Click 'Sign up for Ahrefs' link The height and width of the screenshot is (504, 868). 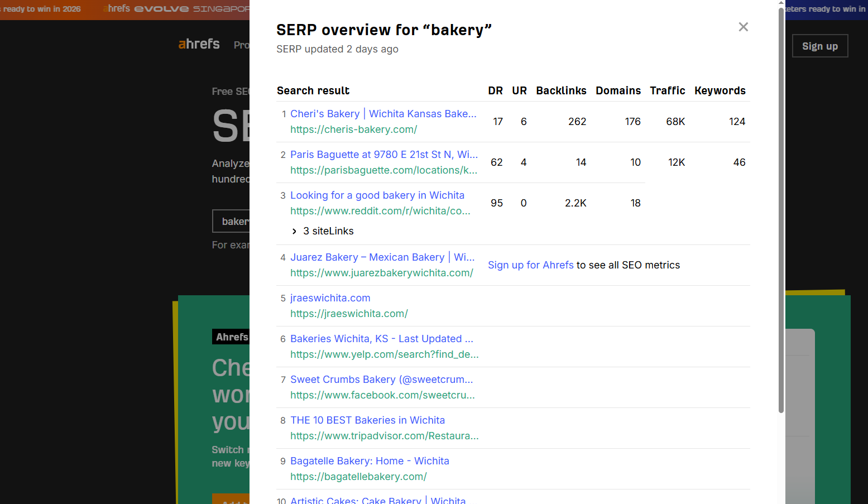tap(530, 265)
